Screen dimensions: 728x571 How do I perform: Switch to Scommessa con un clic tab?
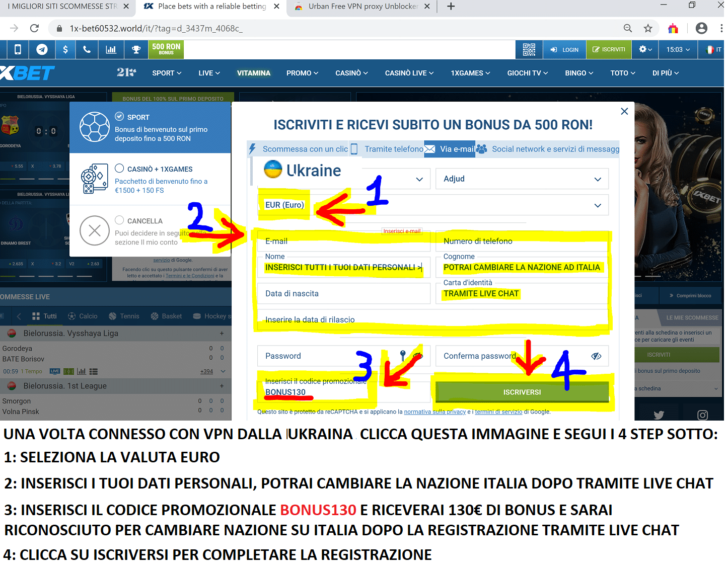(x=299, y=149)
